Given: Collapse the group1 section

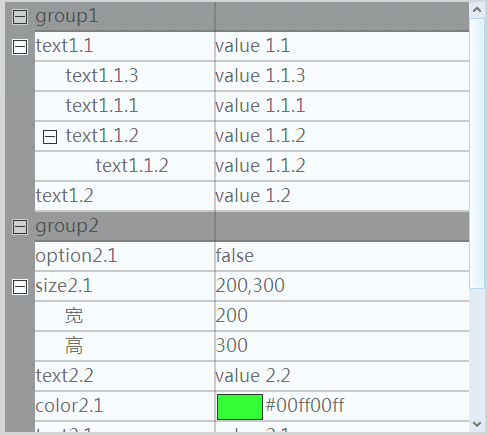Looking at the screenshot, I should [x=20, y=17].
